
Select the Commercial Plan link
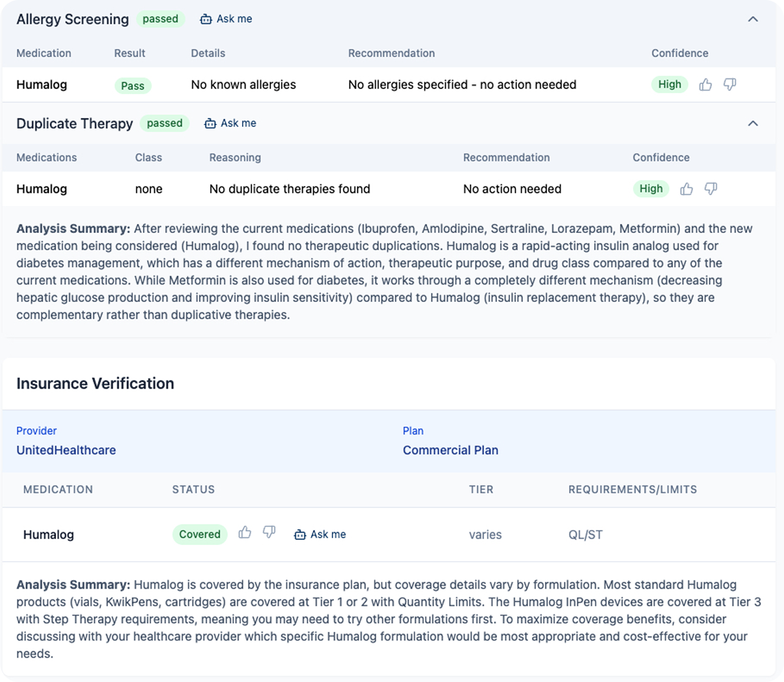coord(450,450)
